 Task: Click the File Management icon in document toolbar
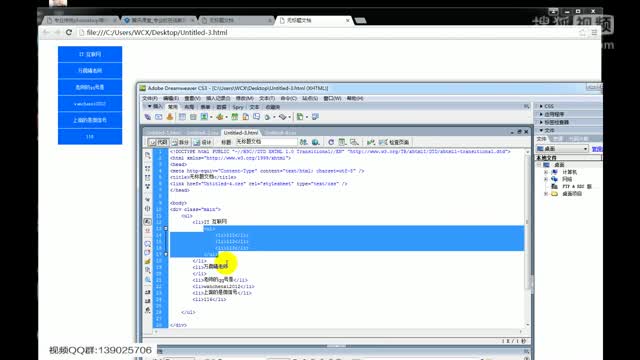pyautogui.click(x=303, y=142)
